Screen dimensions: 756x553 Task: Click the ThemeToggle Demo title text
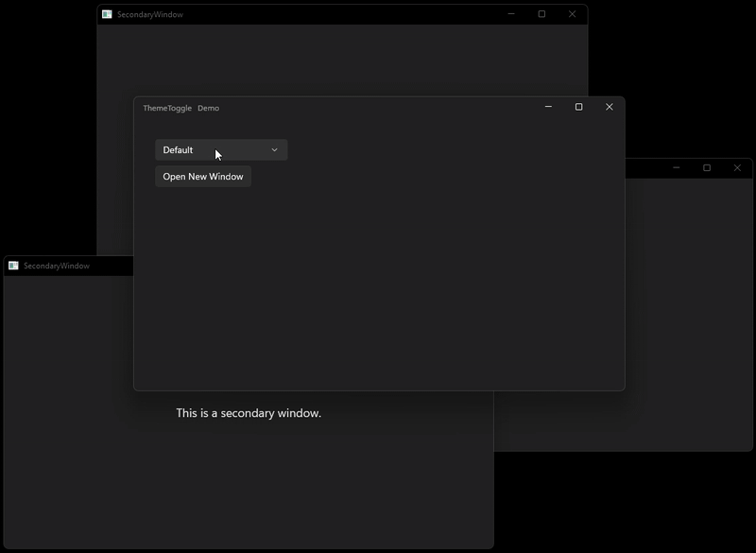point(180,108)
